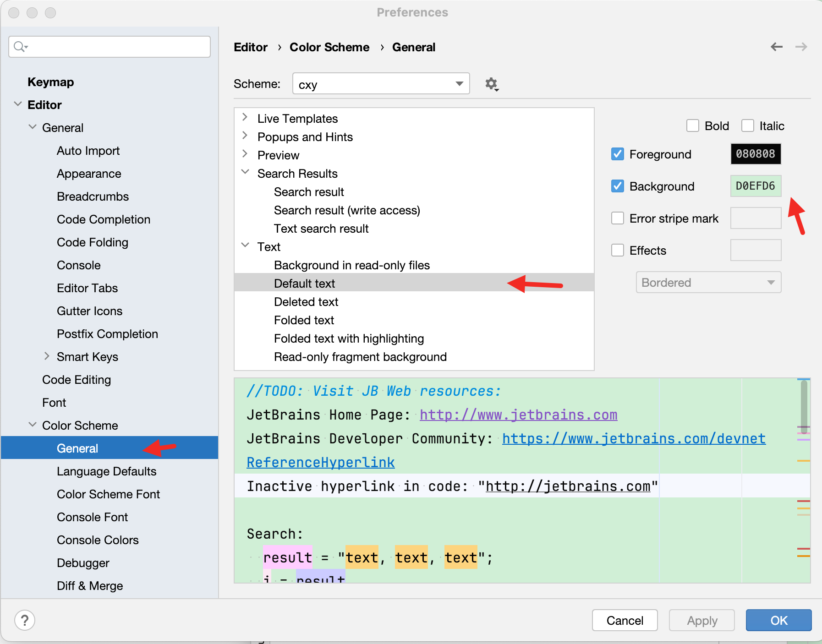
Task: Select Language Defaults in the sidebar
Action: point(106,471)
